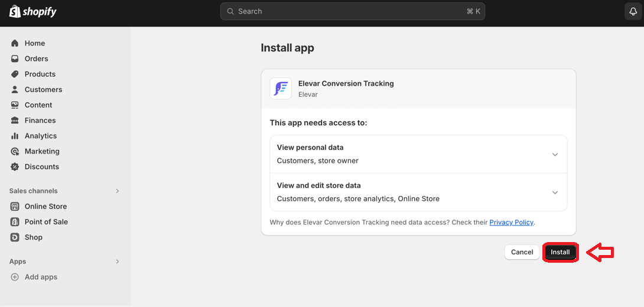This screenshot has height=307, width=644.
Task: Expand View personal data permission chevron
Action: click(x=555, y=154)
